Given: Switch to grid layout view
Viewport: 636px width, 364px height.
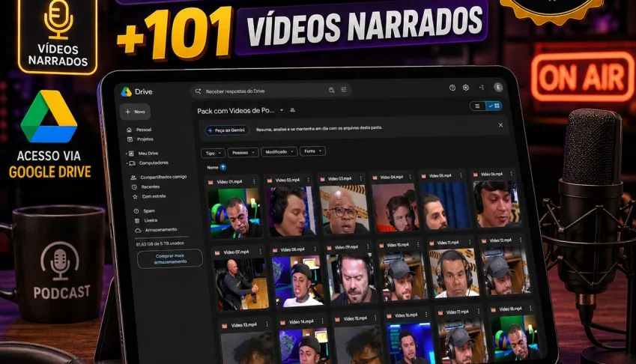Looking at the screenshot, I should 494,106.
